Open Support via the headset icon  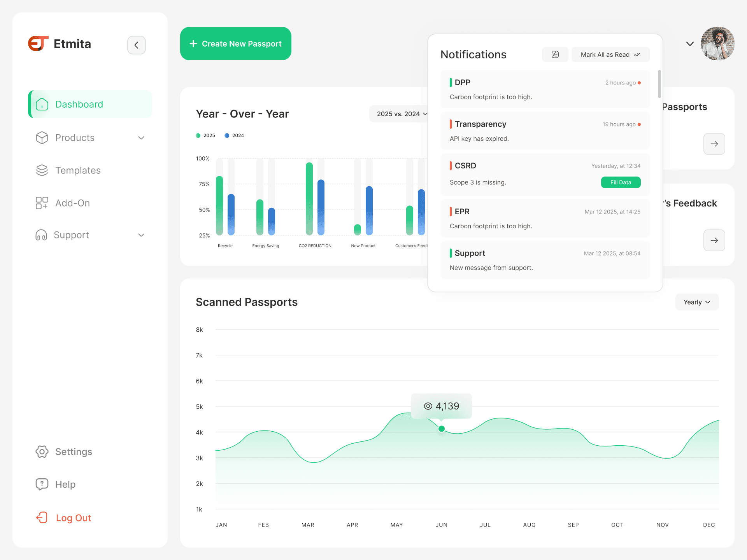point(42,235)
